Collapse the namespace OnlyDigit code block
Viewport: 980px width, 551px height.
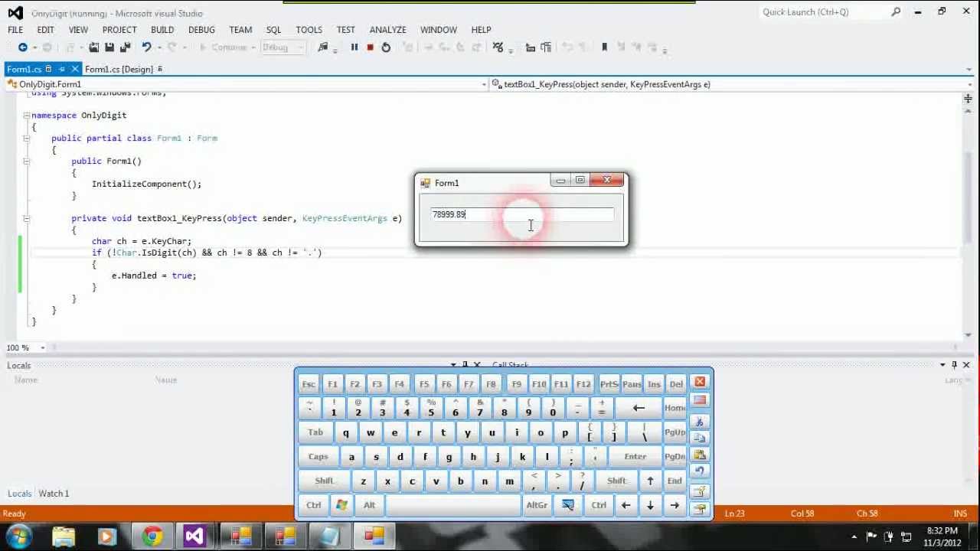coord(26,116)
